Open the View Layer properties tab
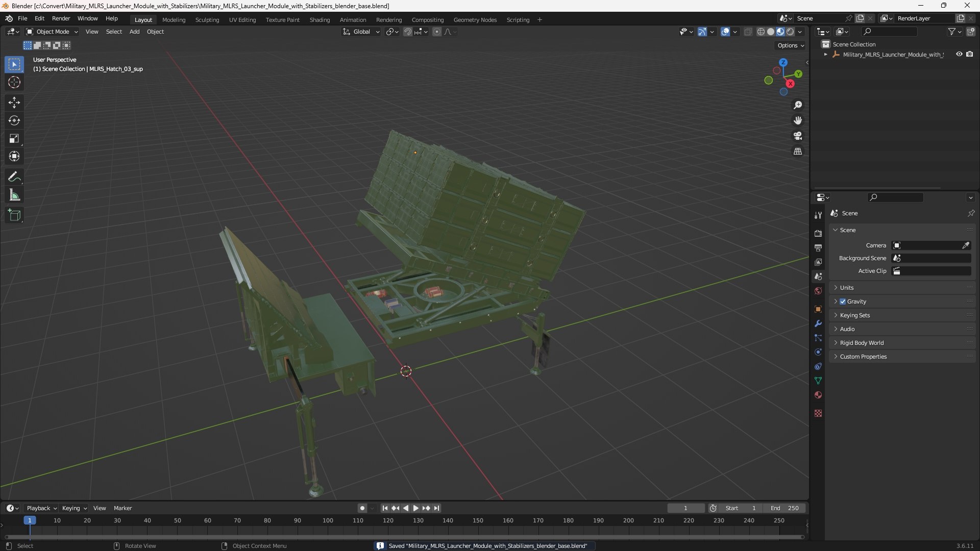 tap(818, 262)
